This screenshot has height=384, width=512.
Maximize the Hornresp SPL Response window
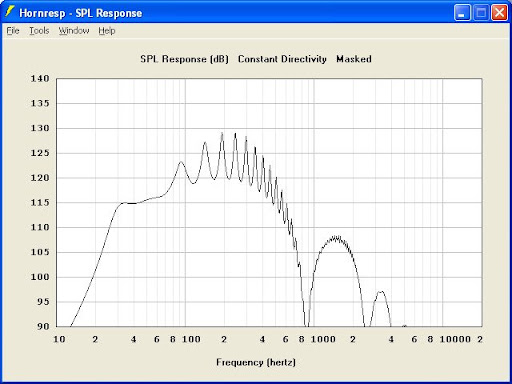481,13
